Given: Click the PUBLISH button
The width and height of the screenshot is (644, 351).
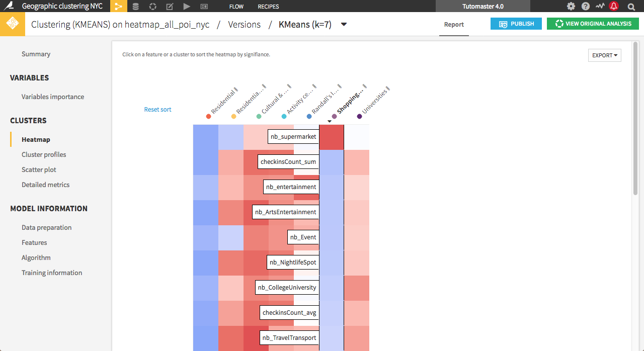Looking at the screenshot, I should point(516,24).
